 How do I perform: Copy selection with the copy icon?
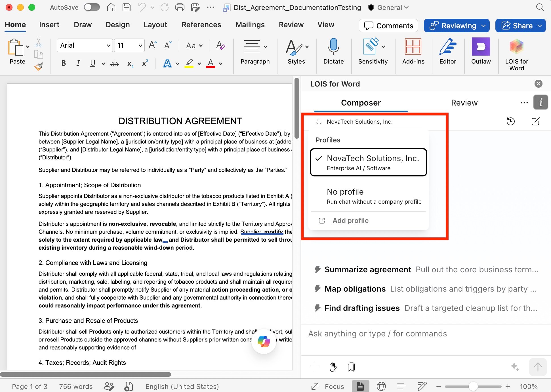click(39, 54)
